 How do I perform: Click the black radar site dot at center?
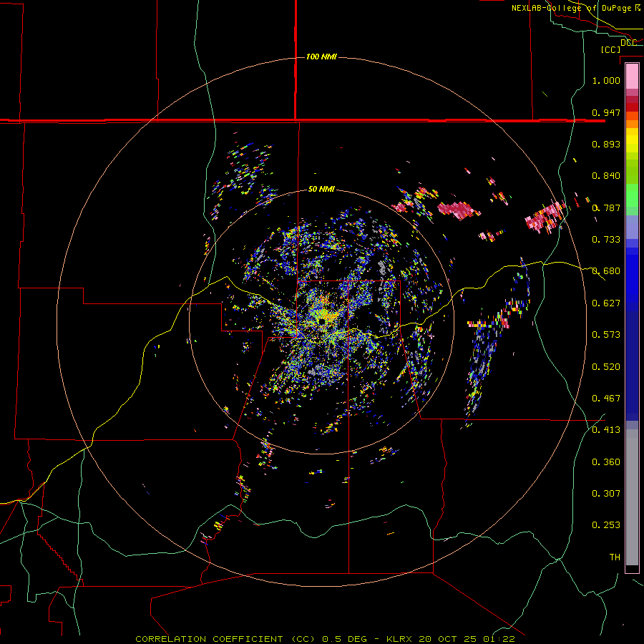coord(321,321)
